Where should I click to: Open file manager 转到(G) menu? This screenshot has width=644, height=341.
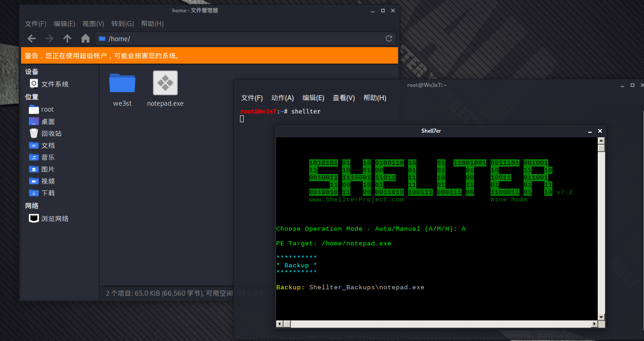[123, 24]
